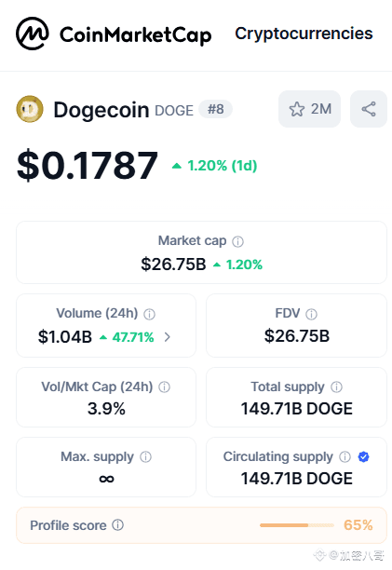
Task: Open the Cryptocurrencies menu
Action: 304,34
